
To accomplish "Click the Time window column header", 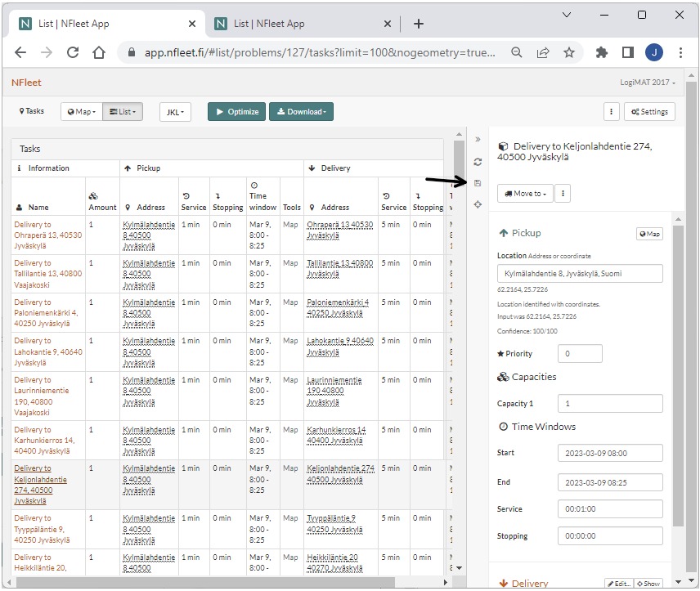I will 262,196.
